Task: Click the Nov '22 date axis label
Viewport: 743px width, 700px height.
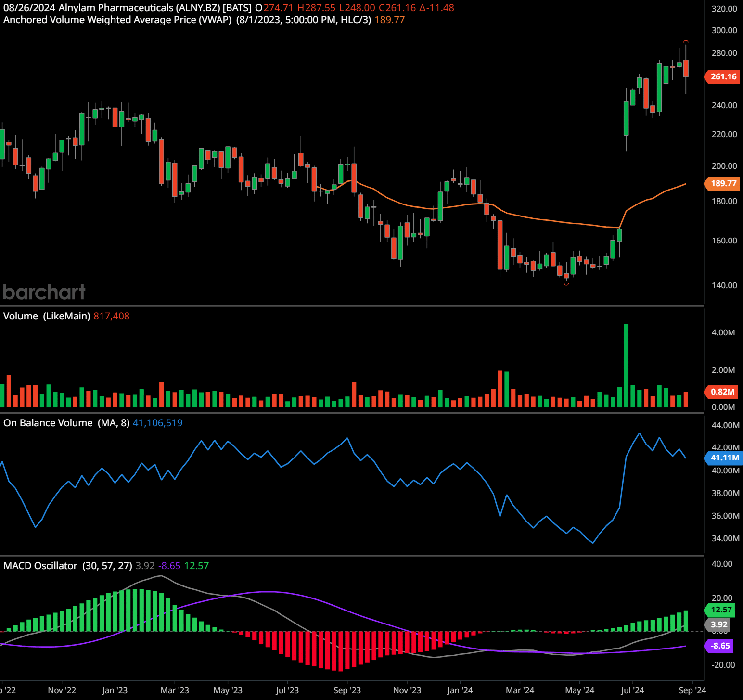Action: [62, 690]
